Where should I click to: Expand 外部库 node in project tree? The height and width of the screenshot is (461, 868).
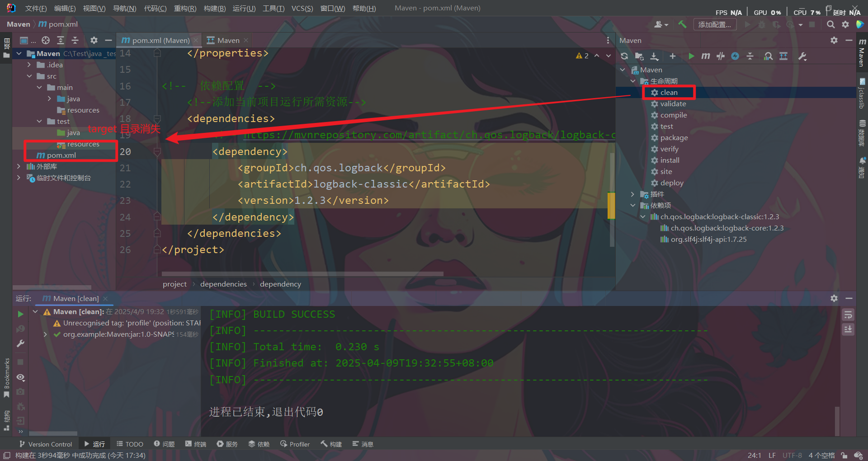tap(19, 166)
